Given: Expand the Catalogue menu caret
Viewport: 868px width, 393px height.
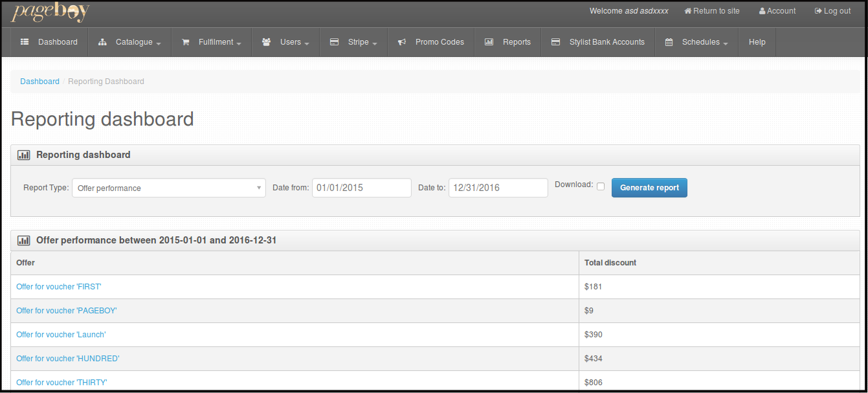Looking at the screenshot, I should click(x=159, y=43).
